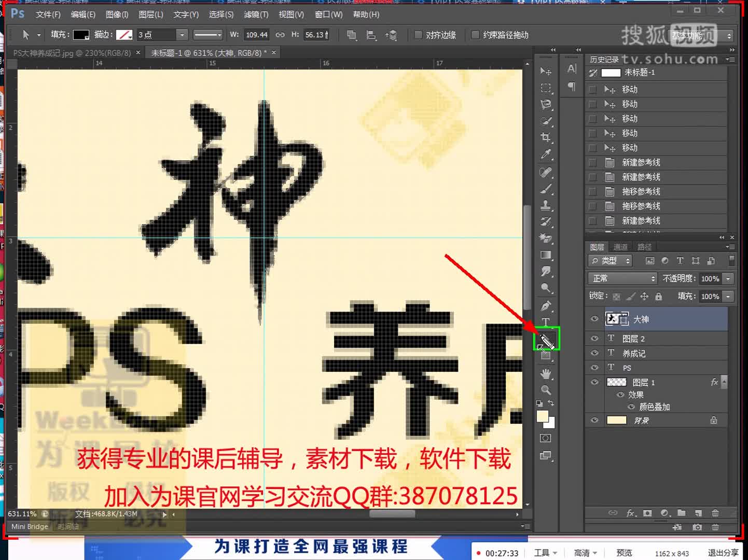Hide the 大神 layer
Screen dimensions: 748x560
point(594,319)
